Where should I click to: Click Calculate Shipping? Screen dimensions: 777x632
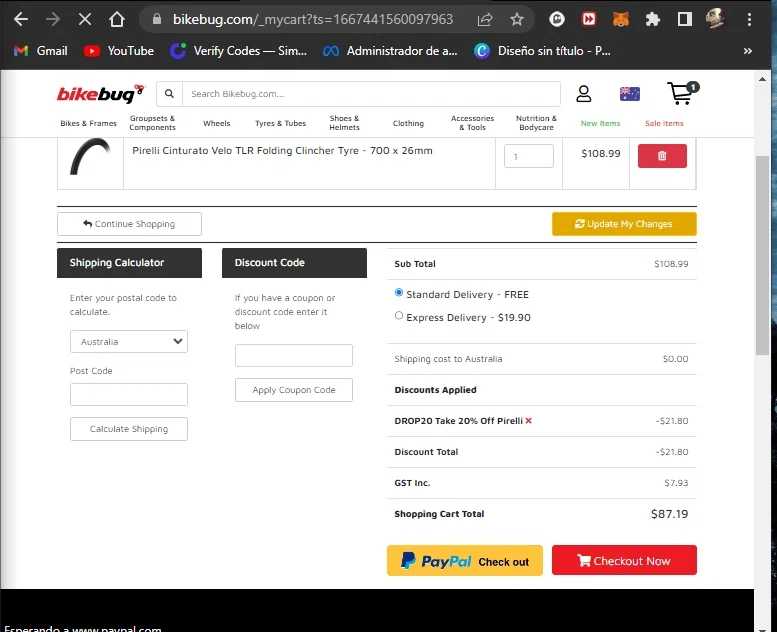tap(129, 429)
